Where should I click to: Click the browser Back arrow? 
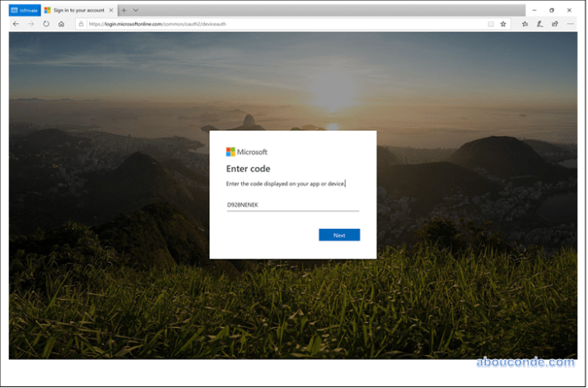(16, 24)
